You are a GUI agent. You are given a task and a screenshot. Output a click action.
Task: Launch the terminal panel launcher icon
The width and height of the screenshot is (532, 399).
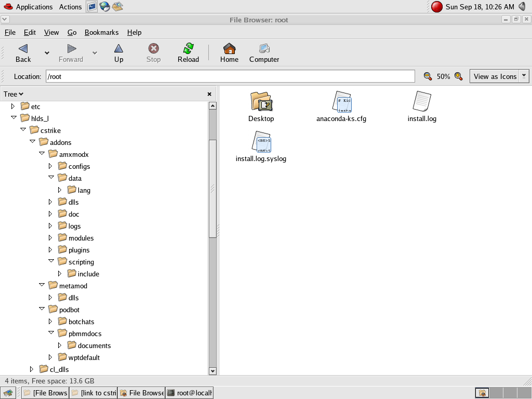(x=91, y=7)
